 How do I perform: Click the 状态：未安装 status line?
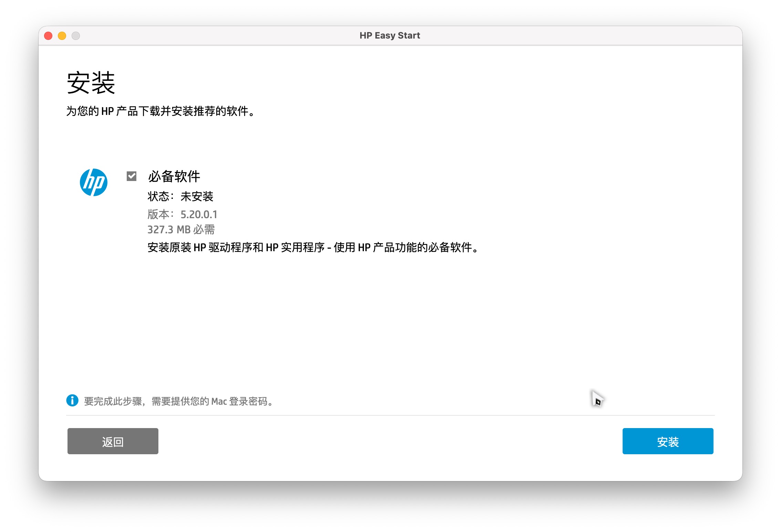pyautogui.click(x=180, y=196)
